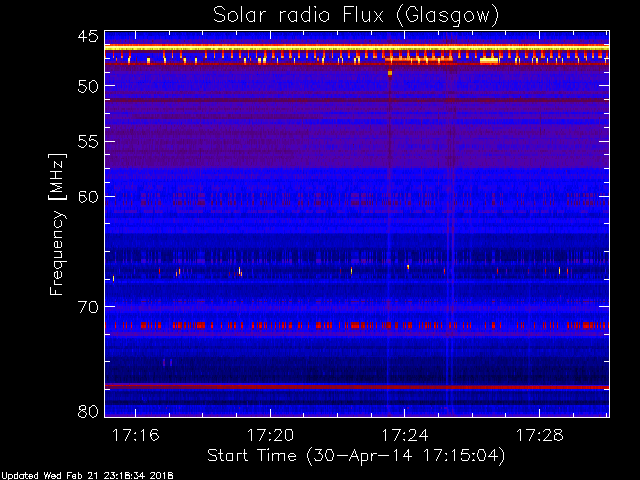Click the 17:16 time tick label
This screenshot has width=640, height=480.
(x=135, y=435)
